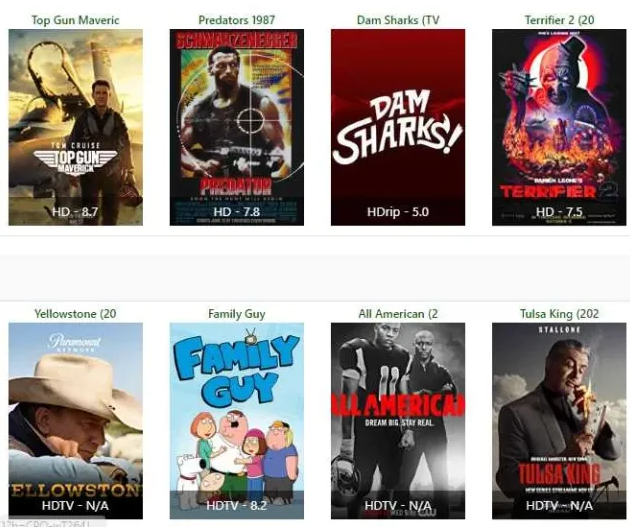This screenshot has width=630, height=527.
Task: Click the 'Top Gun Maveric' title link
Action: [x=76, y=20]
